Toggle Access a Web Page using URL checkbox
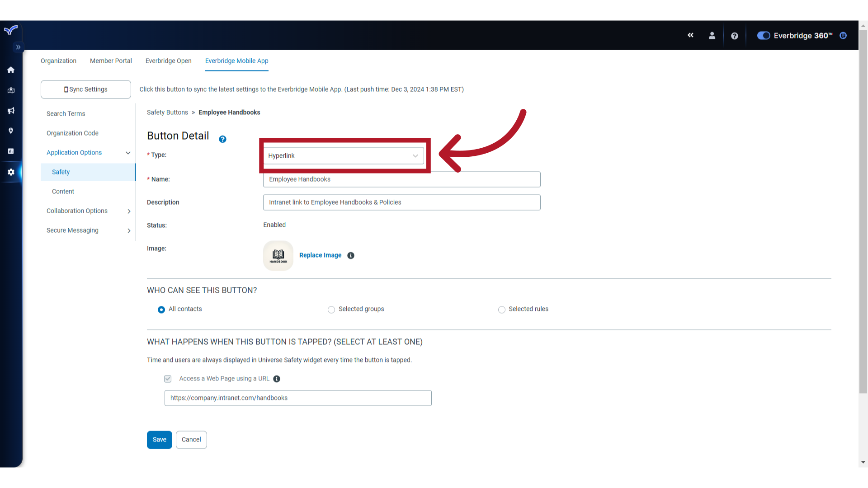Screen dimensions: 868x488 pos(168,379)
